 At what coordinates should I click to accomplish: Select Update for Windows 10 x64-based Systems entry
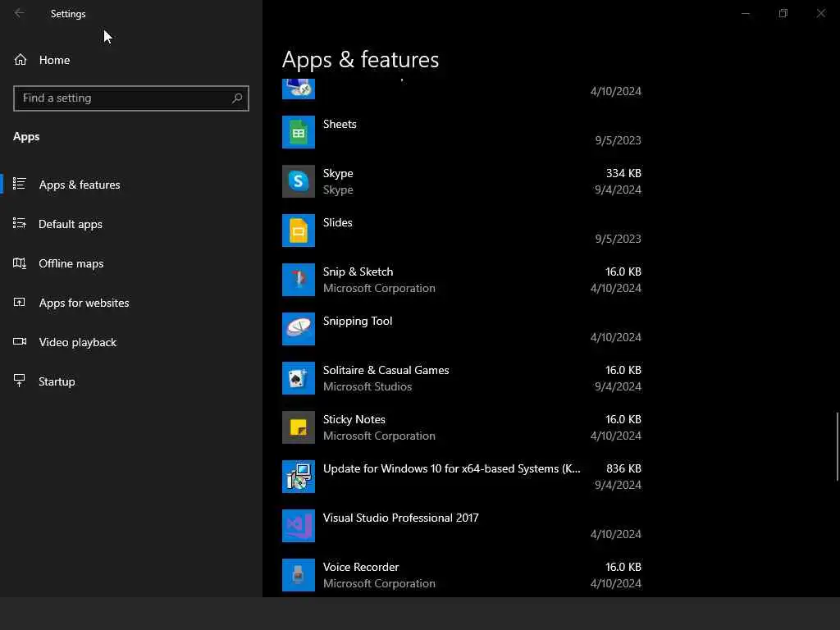point(452,468)
